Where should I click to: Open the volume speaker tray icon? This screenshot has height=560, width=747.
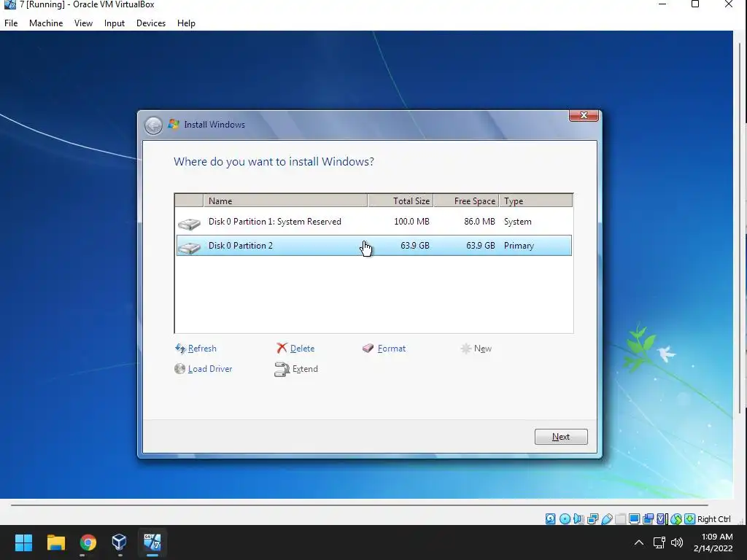click(676, 542)
